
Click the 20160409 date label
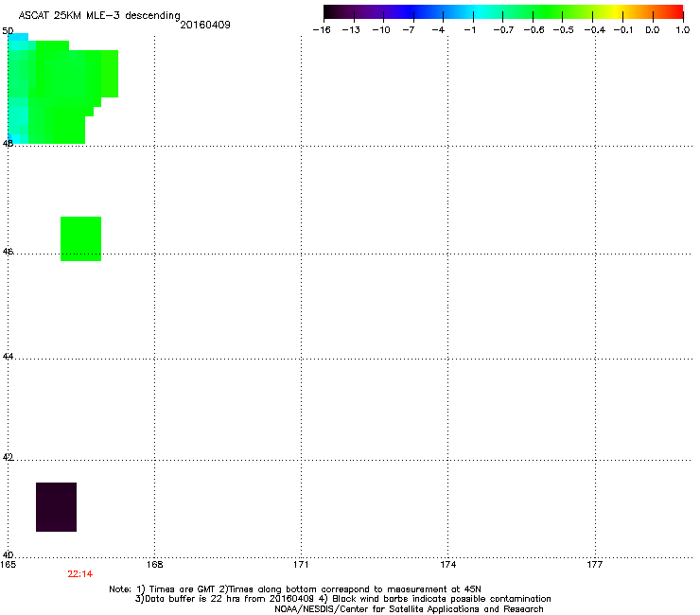pyautogui.click(x=205, y=25)
